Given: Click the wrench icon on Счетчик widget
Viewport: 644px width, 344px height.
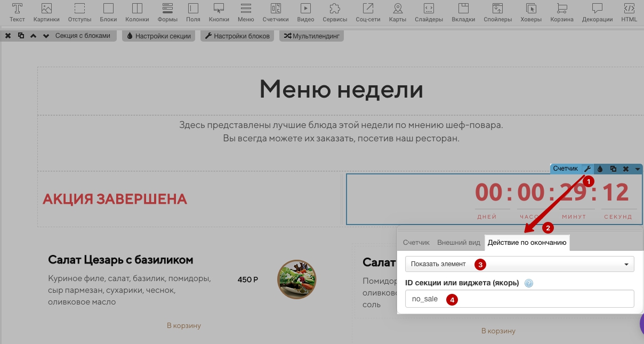Looking at the screenshot, I should click(587, 169).
